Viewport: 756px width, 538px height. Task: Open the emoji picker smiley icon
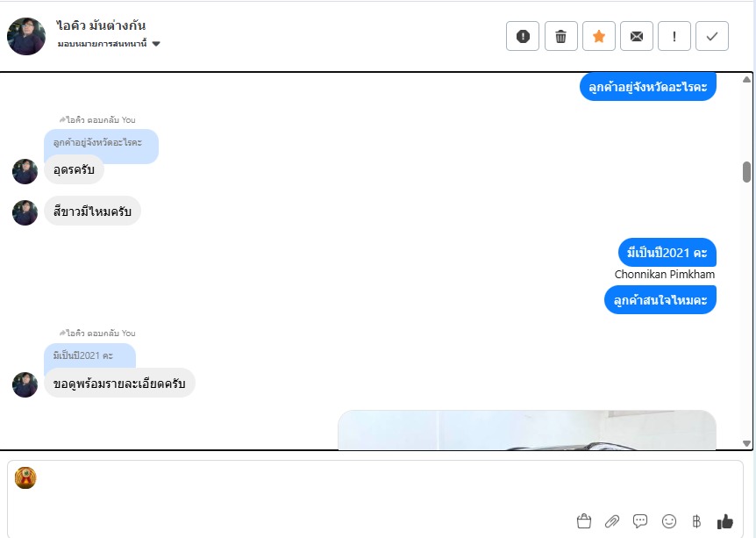point(668,521)
